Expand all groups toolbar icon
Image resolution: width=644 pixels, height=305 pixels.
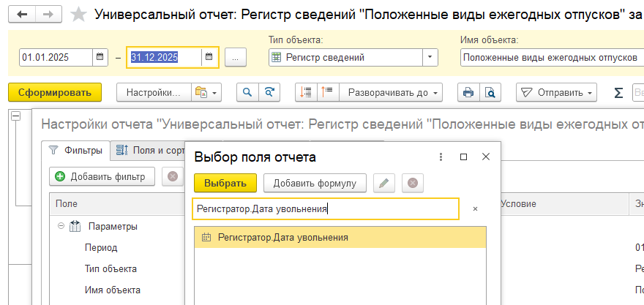click(x=328, y=92)
